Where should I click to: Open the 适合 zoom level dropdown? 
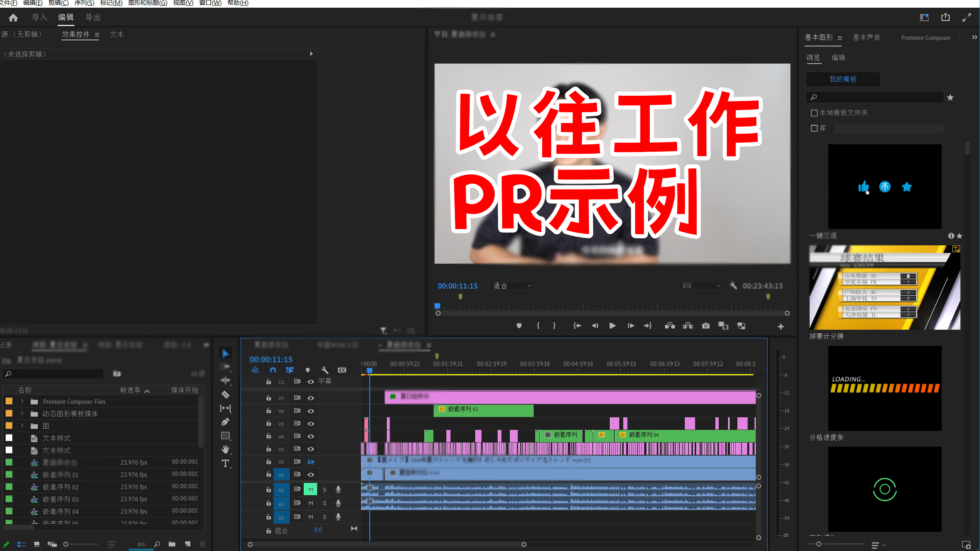512,286
